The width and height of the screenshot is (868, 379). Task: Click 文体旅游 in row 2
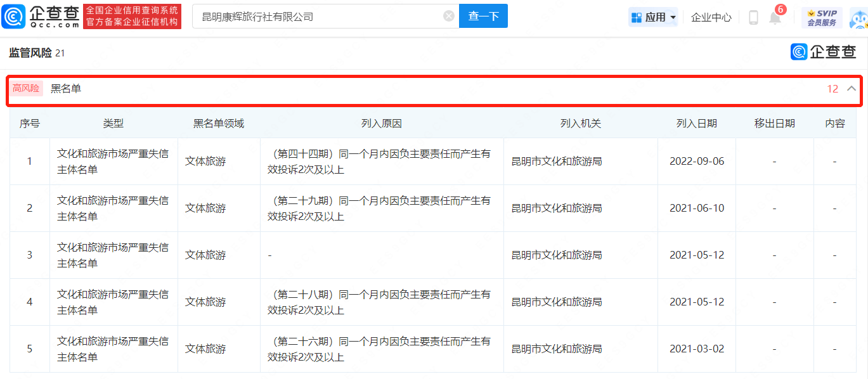(x=205, y=209)
